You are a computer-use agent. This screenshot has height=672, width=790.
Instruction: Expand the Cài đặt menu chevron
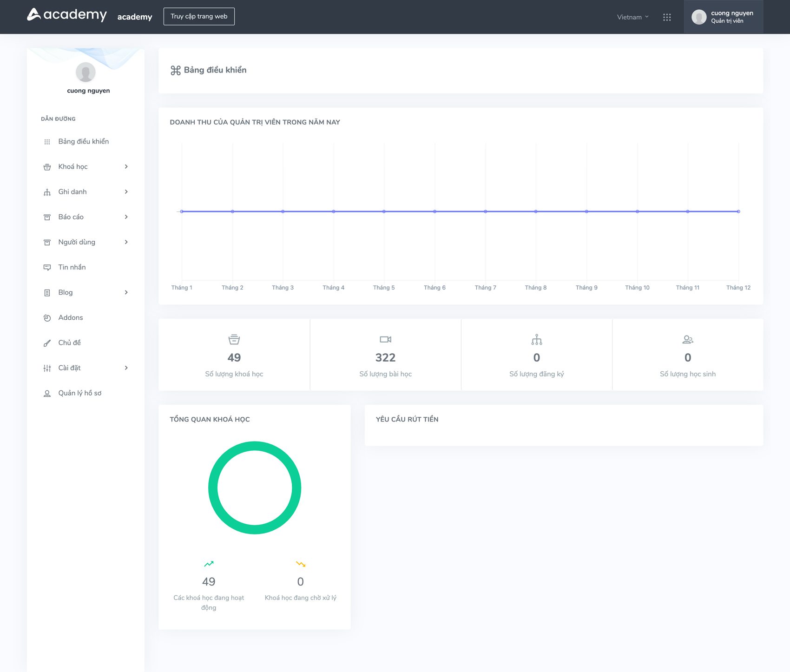point(126,368)
